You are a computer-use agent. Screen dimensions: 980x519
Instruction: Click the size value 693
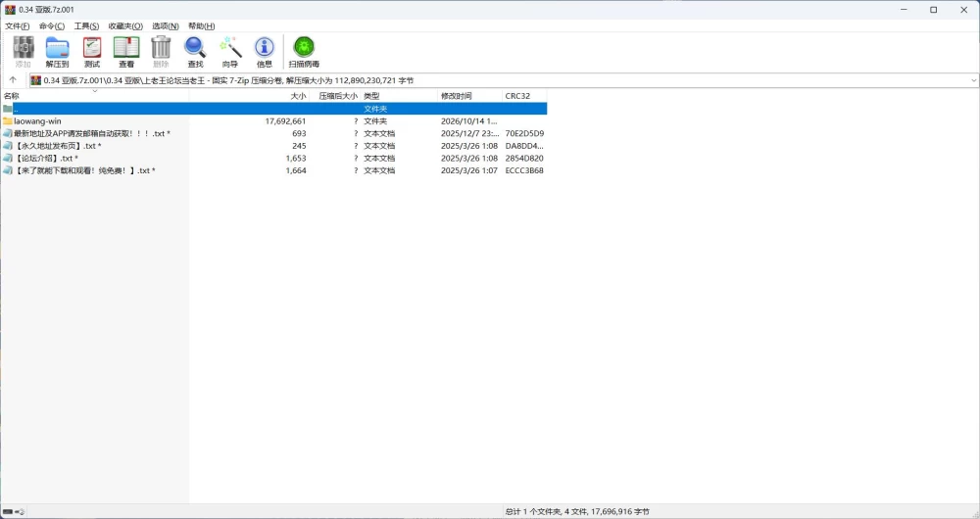299,133
